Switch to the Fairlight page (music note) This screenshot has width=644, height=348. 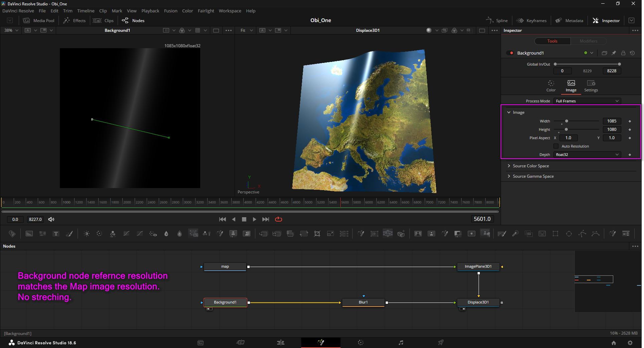[401, 342]
